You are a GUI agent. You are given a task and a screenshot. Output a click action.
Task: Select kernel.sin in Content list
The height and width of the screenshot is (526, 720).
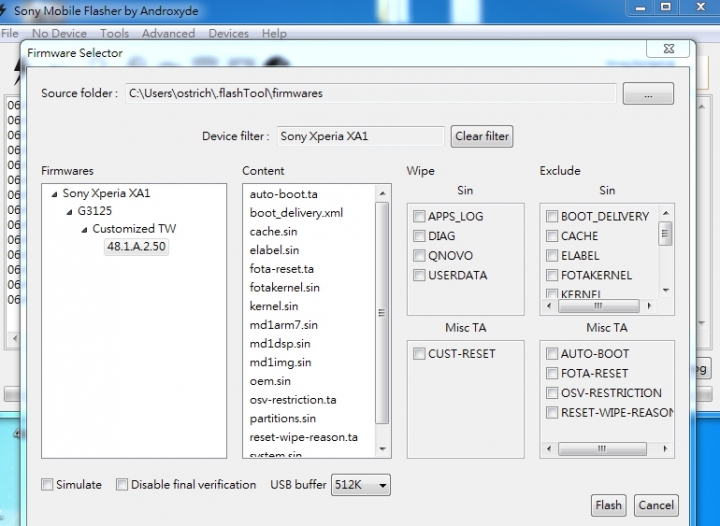pyautogui.click(x=274, y=307)
